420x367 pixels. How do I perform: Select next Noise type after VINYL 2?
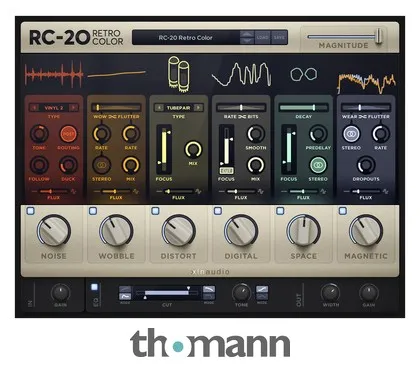coord(73,108)
